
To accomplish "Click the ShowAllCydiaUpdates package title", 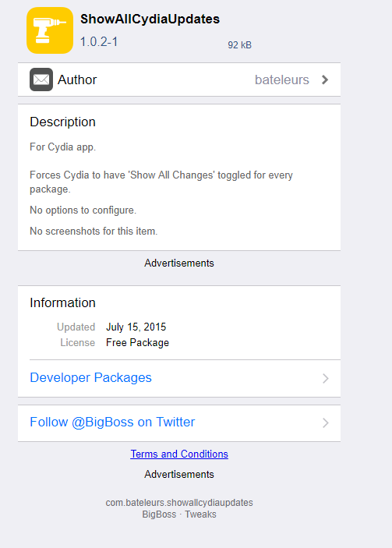I will tap(150, 19).
